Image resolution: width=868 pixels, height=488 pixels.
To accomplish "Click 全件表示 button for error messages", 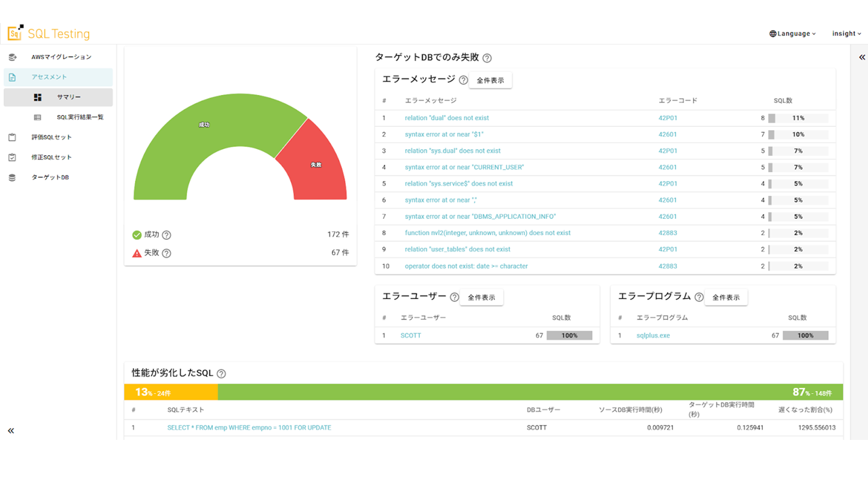I will 490,80.
